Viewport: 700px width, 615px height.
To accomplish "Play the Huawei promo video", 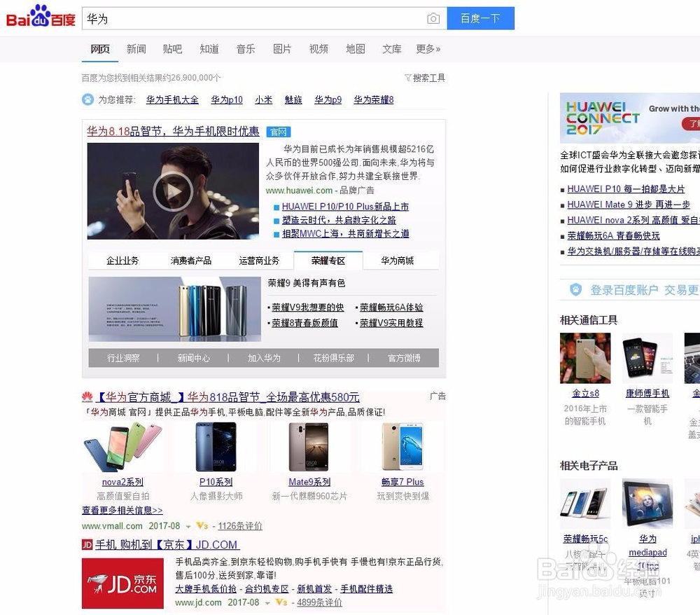I will pos(173,191).
